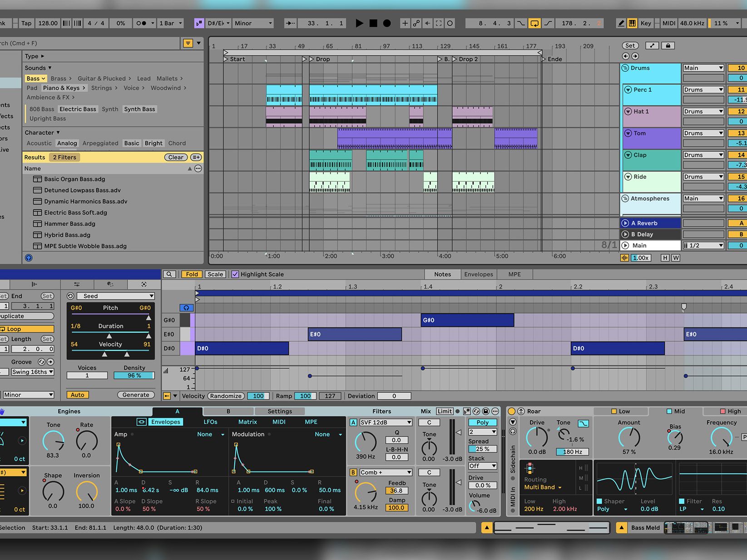This screenshot has height=560, width=747.
Task: Switch to the MPE tab in clip view
Action: 514,274
